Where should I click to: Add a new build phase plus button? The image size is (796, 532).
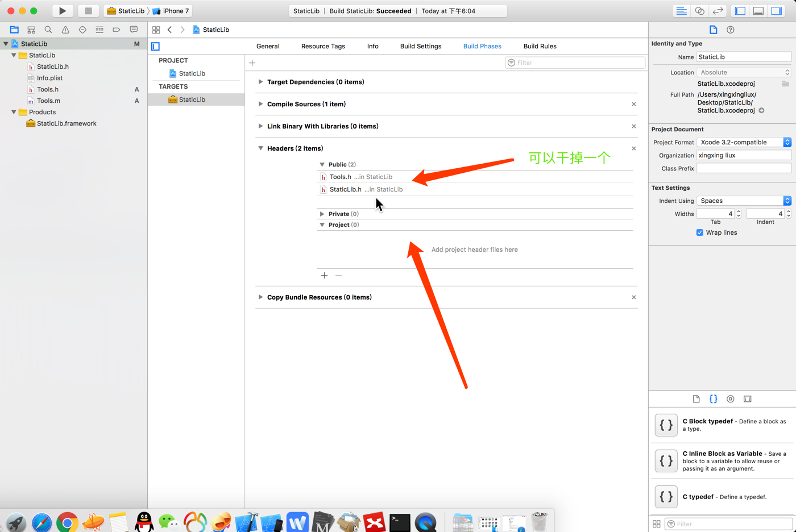pyautogui.click(x=252, y=63)
